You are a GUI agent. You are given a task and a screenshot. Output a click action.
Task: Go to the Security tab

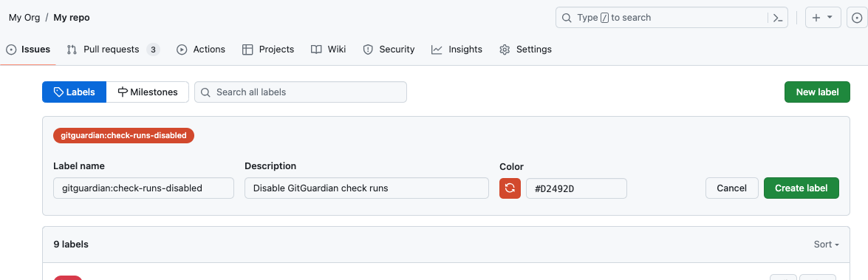point(389,49)
